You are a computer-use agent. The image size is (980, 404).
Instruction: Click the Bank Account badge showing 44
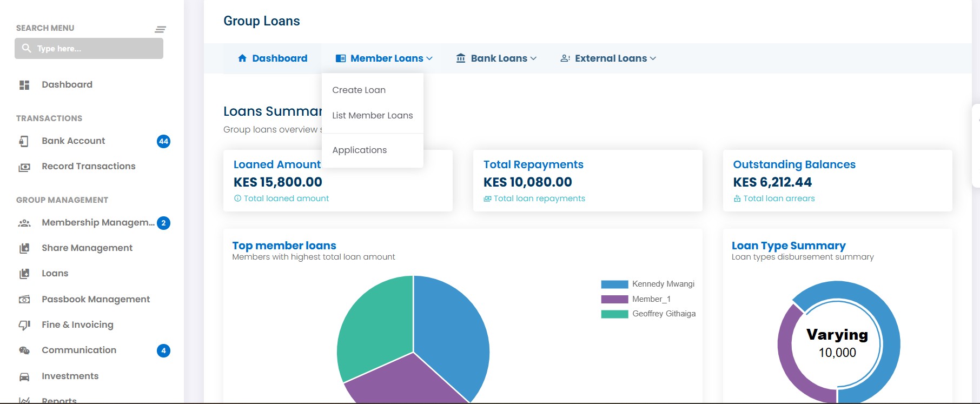[x=163, y=141]
